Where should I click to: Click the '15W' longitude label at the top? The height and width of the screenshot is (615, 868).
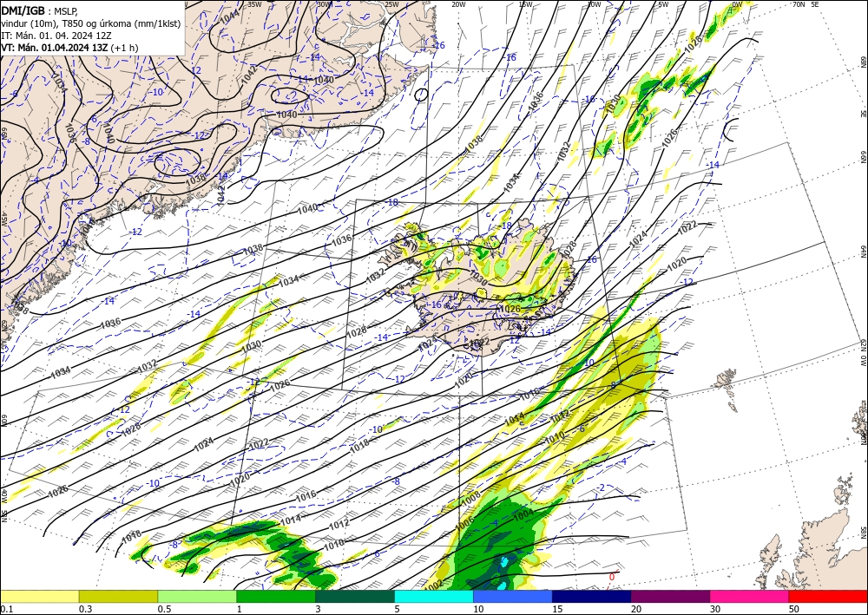click(x=525, y=4)
